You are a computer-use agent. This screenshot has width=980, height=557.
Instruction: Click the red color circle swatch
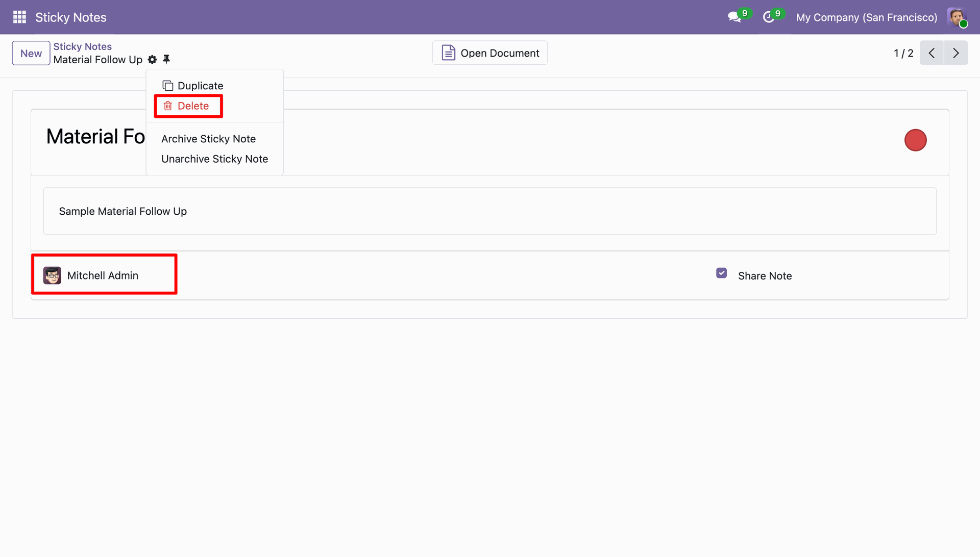(x=915, y=140)
